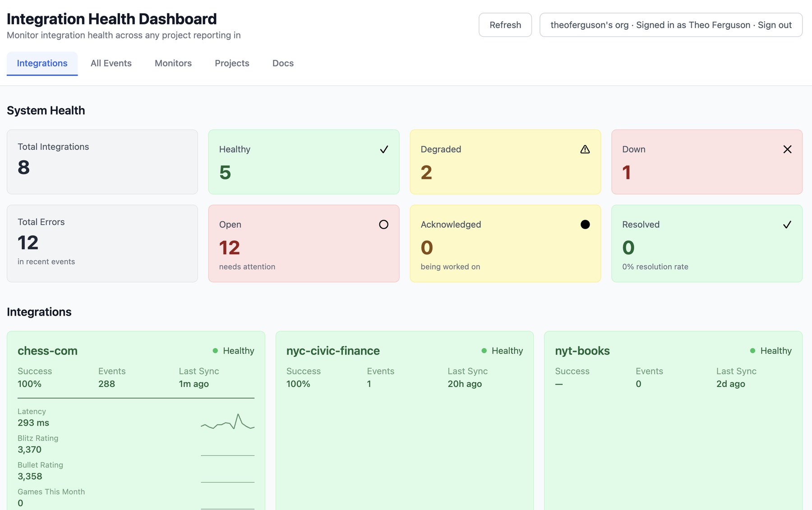Screen dimensions: 812x510
Task: Click chess-com last sync '1m ago'
Action: (x=194, y=384)
